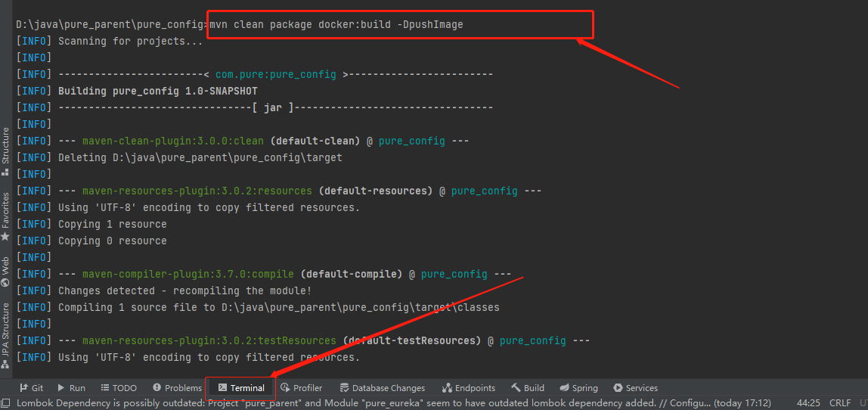
Task: Click the 'Deleting D:\java\pure_parent\pure_config\target' line
Action: point(200,157)
